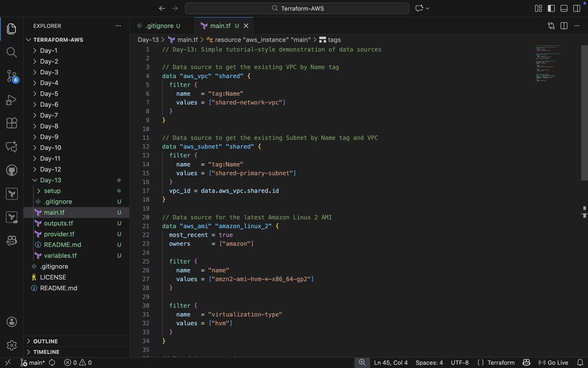Click the remote window icon in status bar
The image size is (588, 368).
point(8,363)
